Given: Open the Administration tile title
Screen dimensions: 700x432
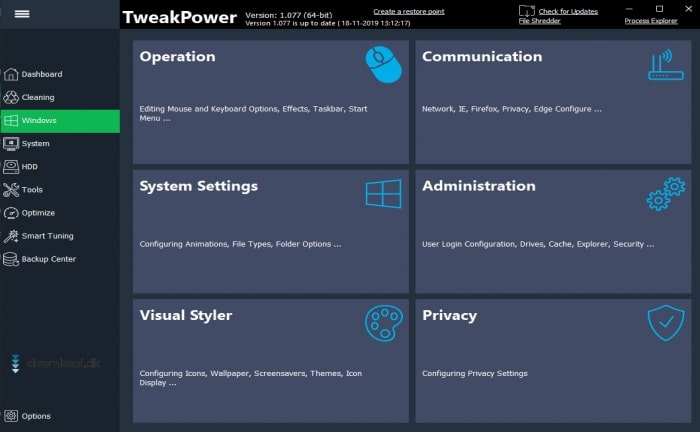Looking at the screenshot, I should (479, 186).
